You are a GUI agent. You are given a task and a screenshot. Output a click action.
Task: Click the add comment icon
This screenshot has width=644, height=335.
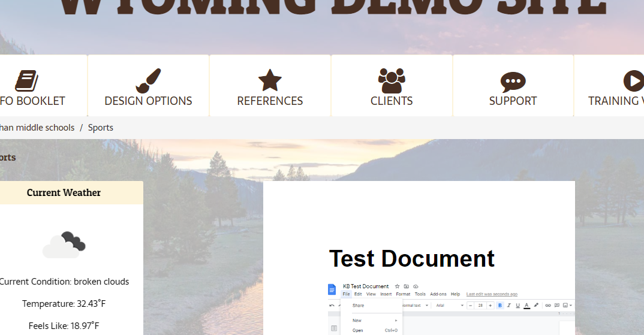557,306
